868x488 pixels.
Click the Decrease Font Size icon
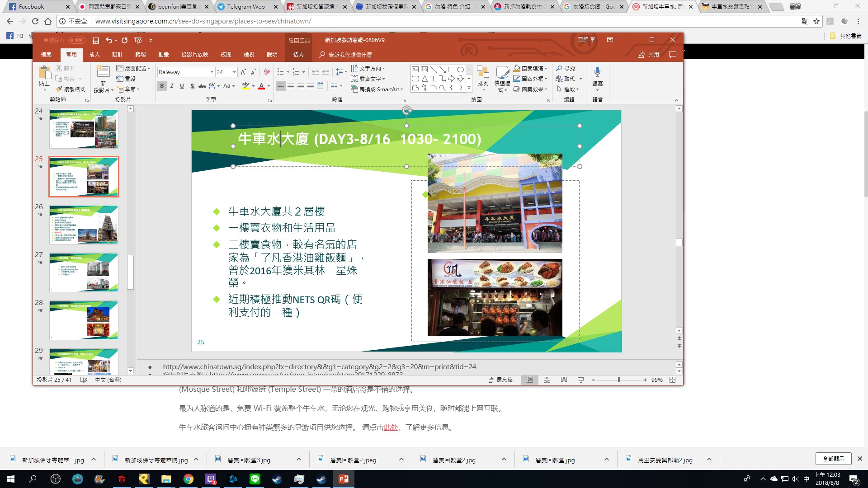(253, 72)
